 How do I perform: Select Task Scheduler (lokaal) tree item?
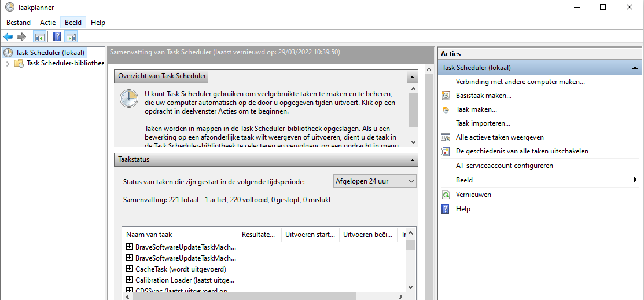pos(50,53)
